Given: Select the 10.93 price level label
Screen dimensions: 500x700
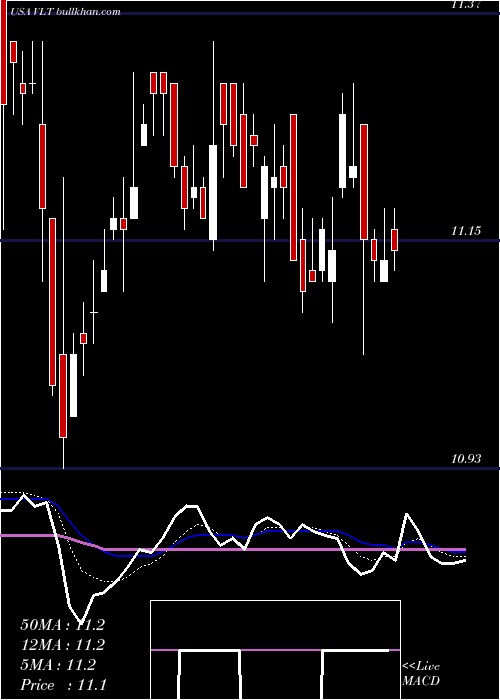Looking at the screenshot, I should coord(466,458).
